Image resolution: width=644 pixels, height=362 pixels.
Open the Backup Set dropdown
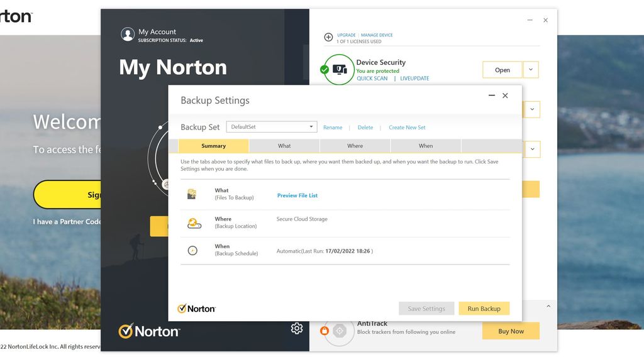tap(311, 126)
